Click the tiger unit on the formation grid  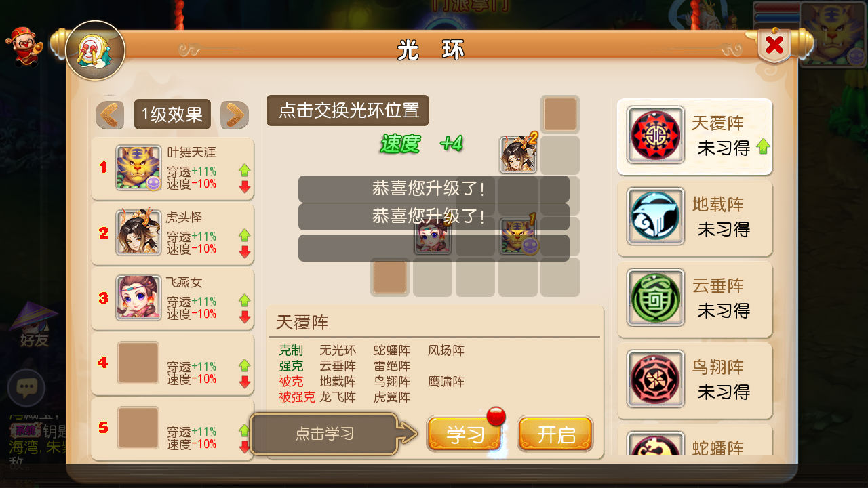point(519,237)
